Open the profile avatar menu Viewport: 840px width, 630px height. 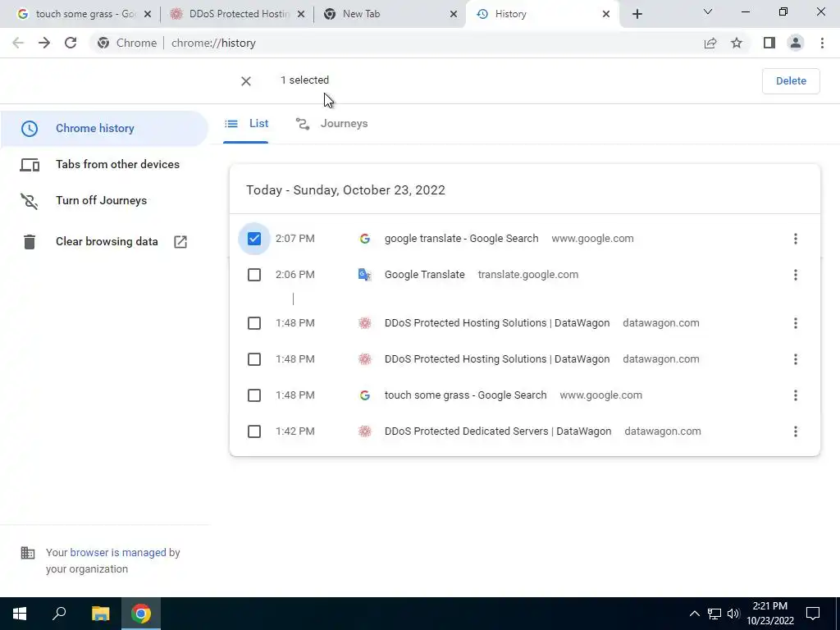[x=796, y=43]
